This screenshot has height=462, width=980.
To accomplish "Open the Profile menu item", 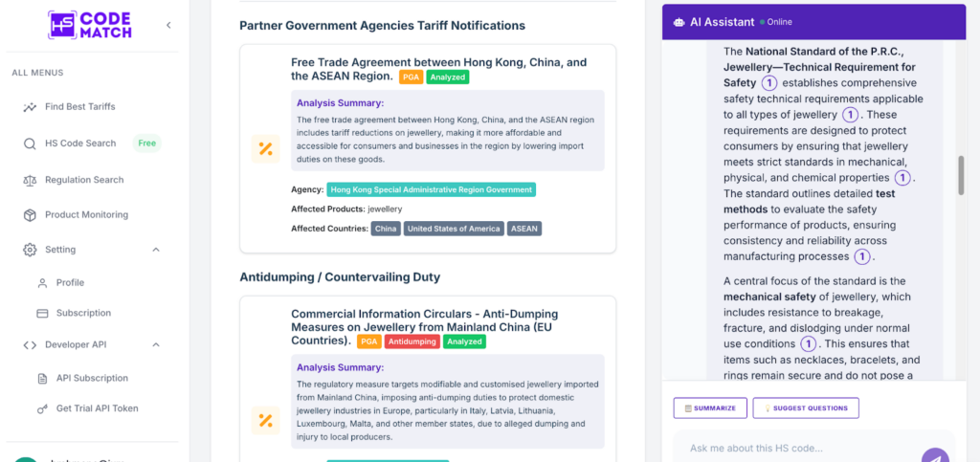I will click(70, 283).
